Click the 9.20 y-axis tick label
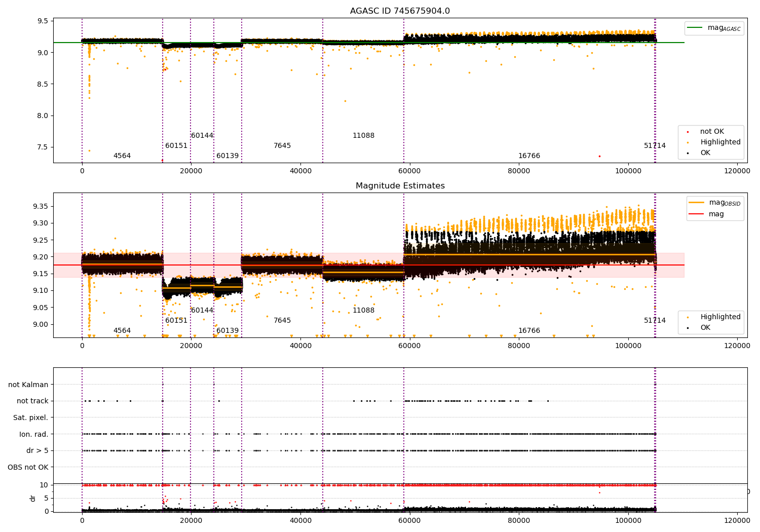The width and height of the screenshot is (760, 532). pos(41,257)
